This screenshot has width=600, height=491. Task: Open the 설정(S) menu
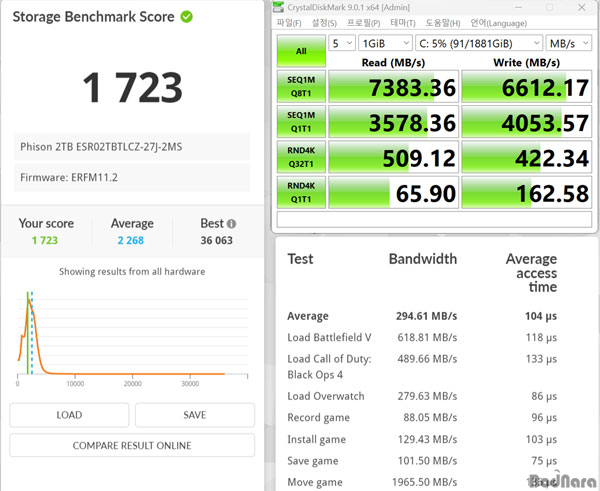(324, 22)
